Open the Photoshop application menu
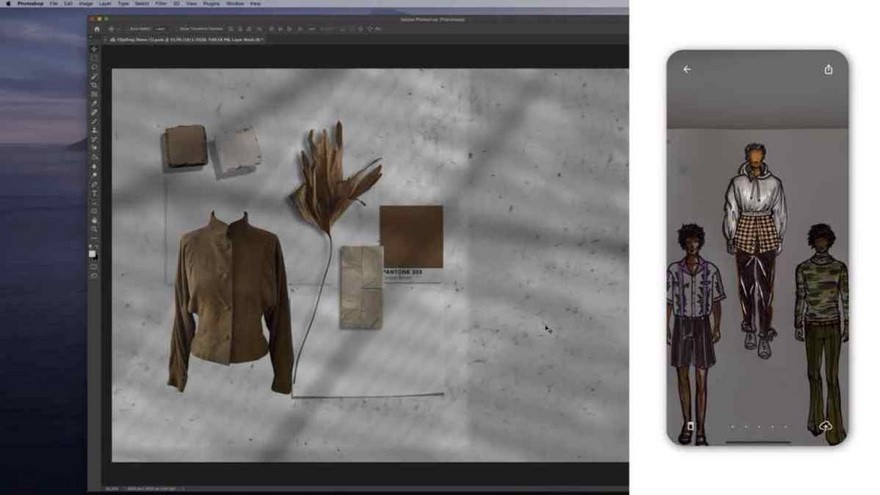This screenshot has height=495, width=880. pos(30,3)
